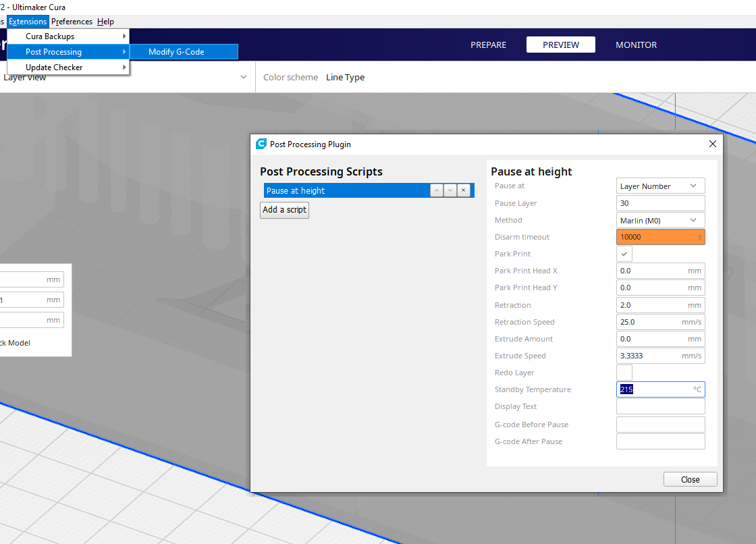Open the Method dropdown Marlin (M0)
756x544 pixels.
click(x=661, y=221)
